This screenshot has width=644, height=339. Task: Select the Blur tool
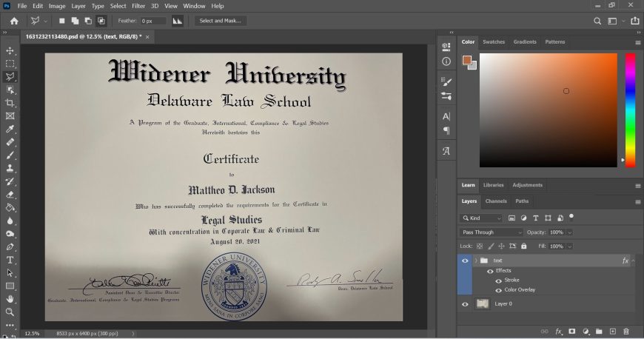(x=10, y=221)
